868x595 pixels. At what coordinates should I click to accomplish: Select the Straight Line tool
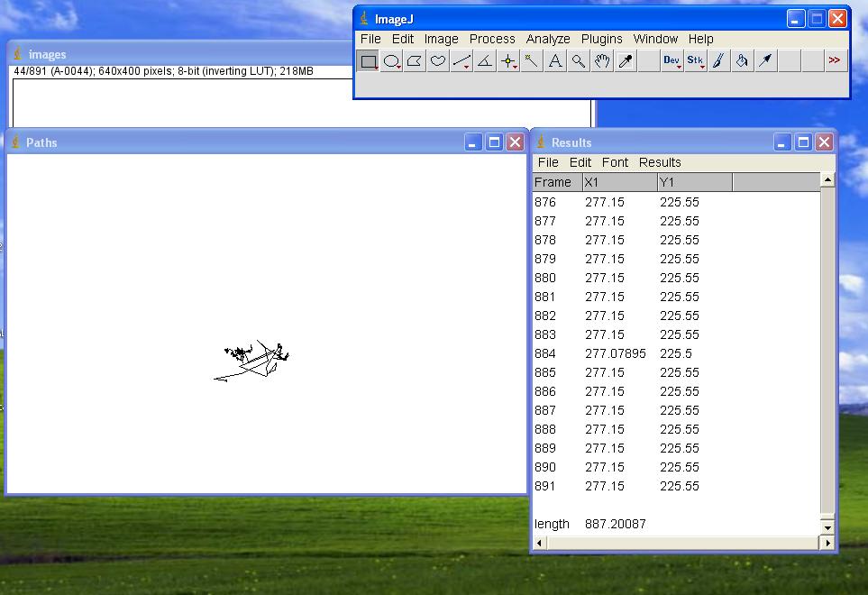461,61
